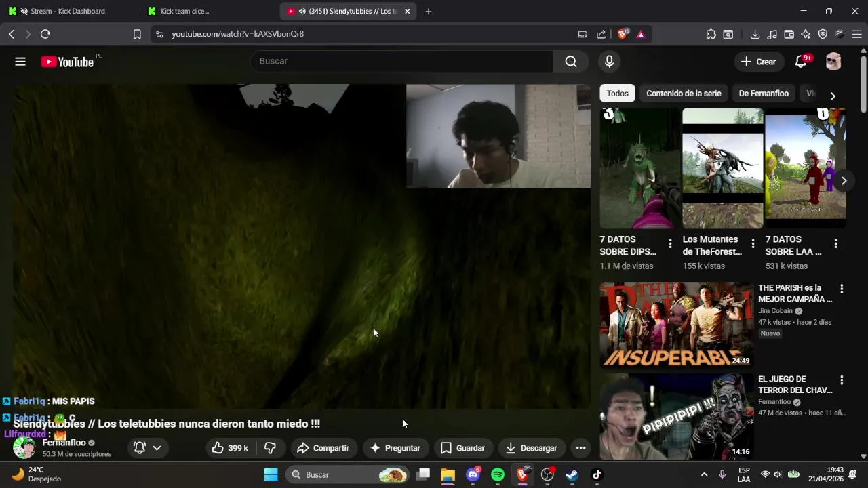Open Brave downloads toolbar icon
Image resolution: width=868 pixels, height=488 pixels.
coord(755,34)
